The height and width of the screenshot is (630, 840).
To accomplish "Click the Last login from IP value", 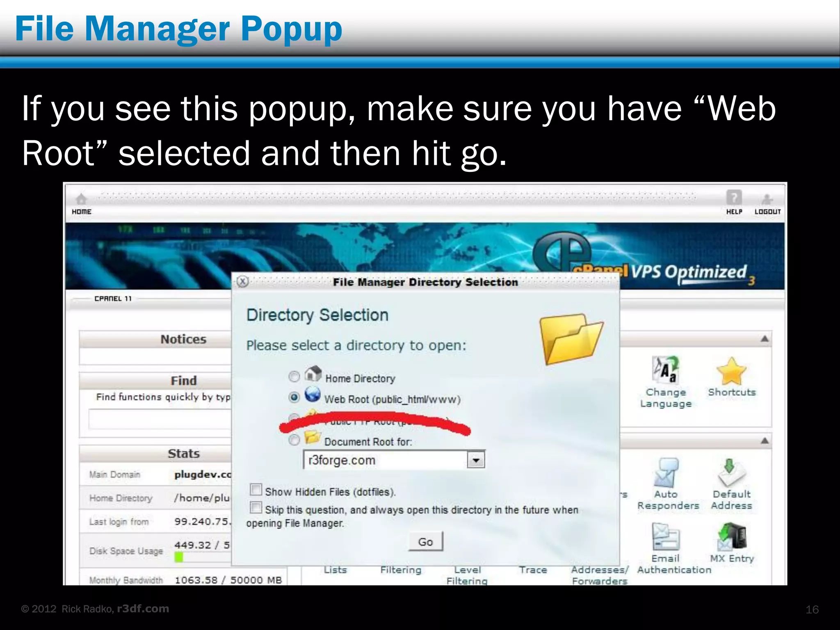I will tap(203, 522).
